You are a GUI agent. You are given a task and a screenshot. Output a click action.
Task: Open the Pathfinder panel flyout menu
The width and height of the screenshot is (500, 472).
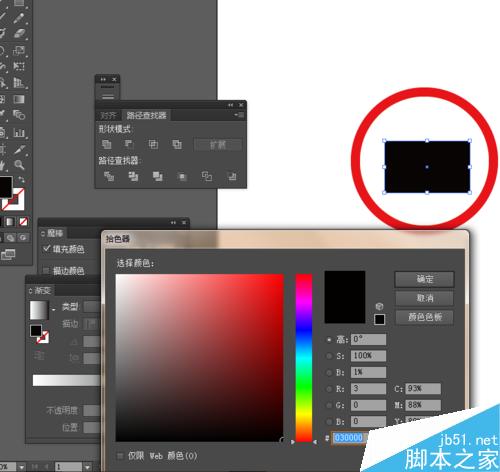point(239,115)
